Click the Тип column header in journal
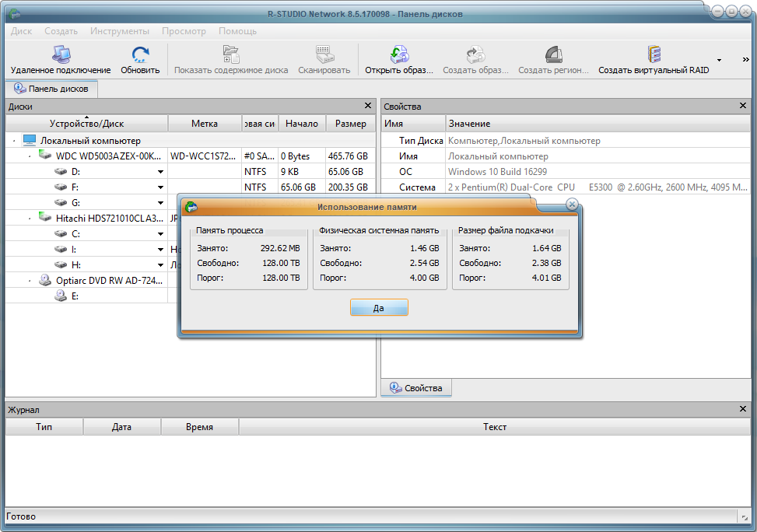 tap(44, 427)
